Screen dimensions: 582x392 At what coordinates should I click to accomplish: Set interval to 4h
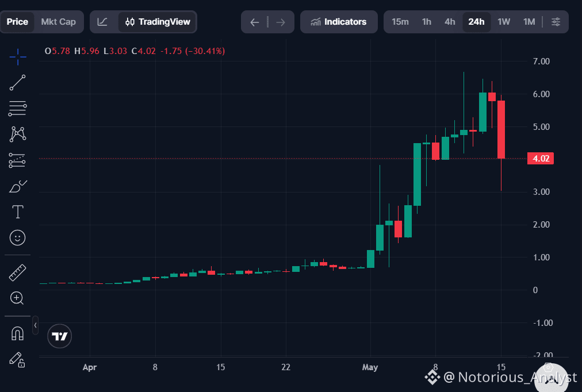(x=450, y=22)
